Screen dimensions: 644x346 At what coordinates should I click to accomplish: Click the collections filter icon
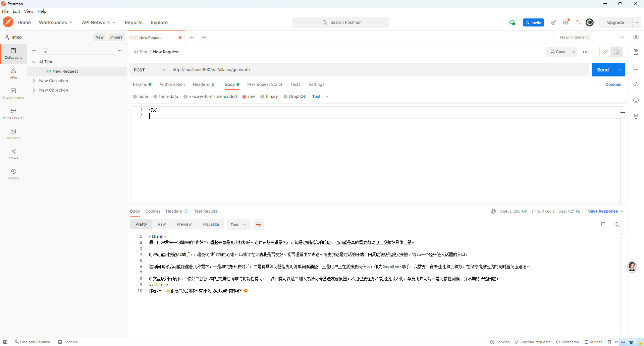pos(46,51)
